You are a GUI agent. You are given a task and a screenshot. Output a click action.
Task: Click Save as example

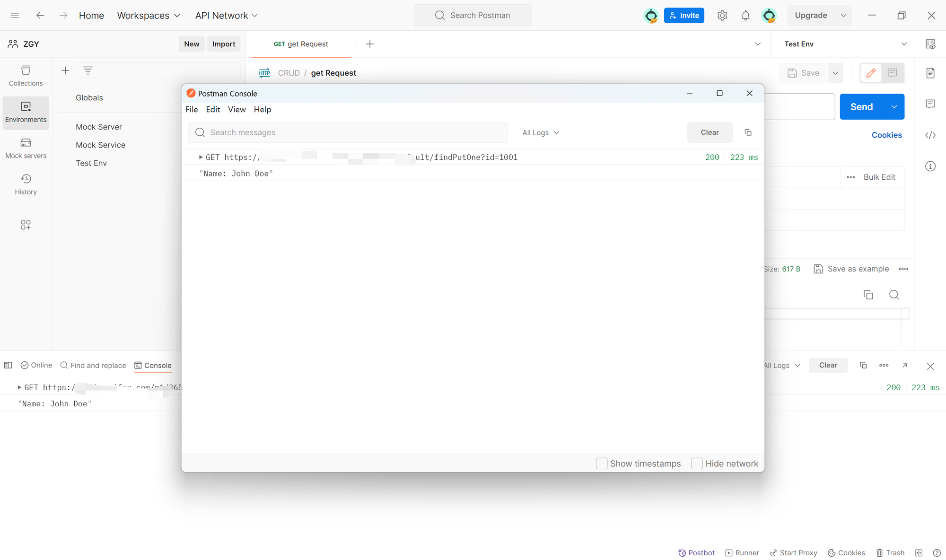pos(851,269)
